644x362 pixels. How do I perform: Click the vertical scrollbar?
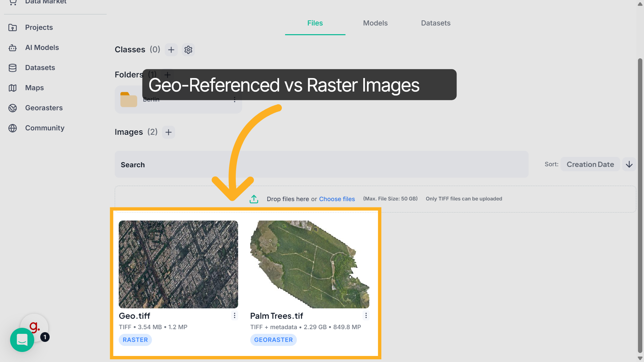point(640,205)
